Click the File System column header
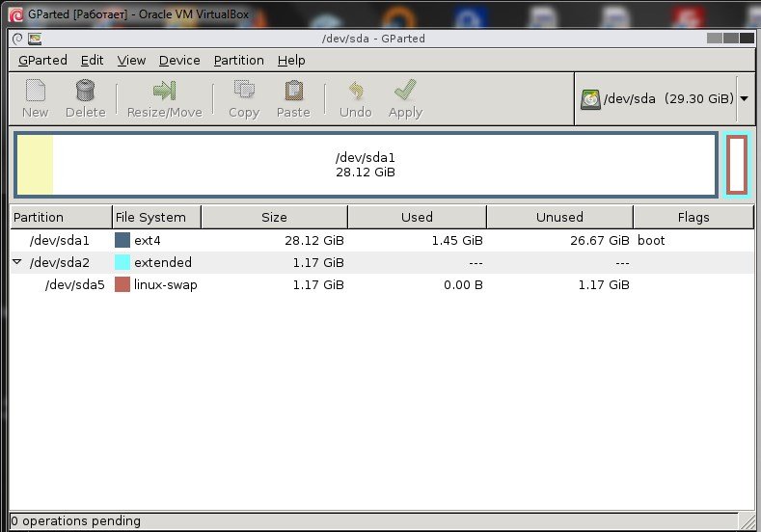 tap(156, 217)
